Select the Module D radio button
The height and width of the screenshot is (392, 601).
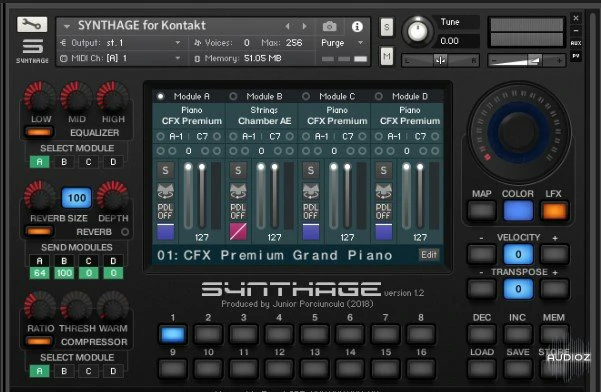(379, 96)
